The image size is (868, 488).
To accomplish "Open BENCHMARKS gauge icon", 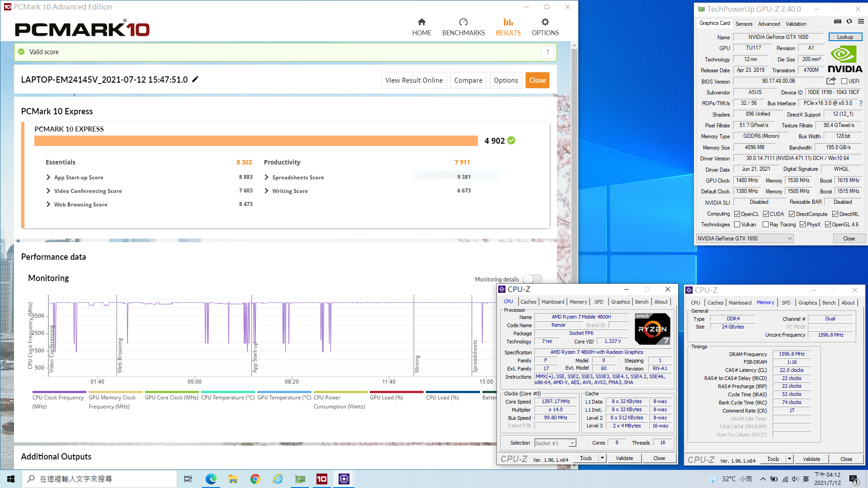I will click(x=463, y=22).
